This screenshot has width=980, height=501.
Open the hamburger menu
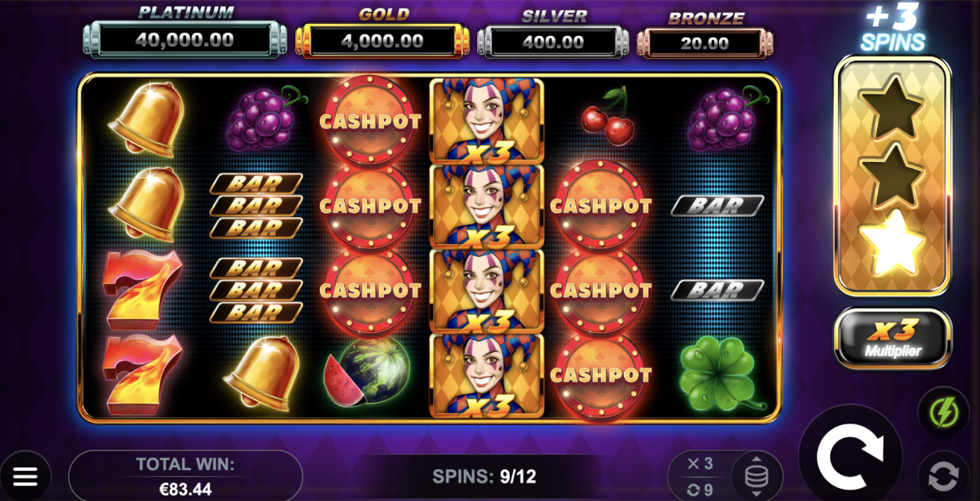pyautogui.click(x=25, y=477)
